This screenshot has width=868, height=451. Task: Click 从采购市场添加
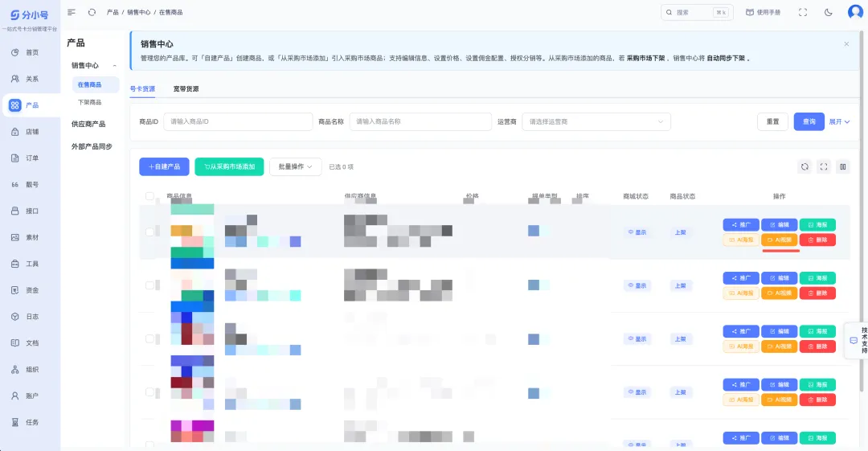coord(229,166)
